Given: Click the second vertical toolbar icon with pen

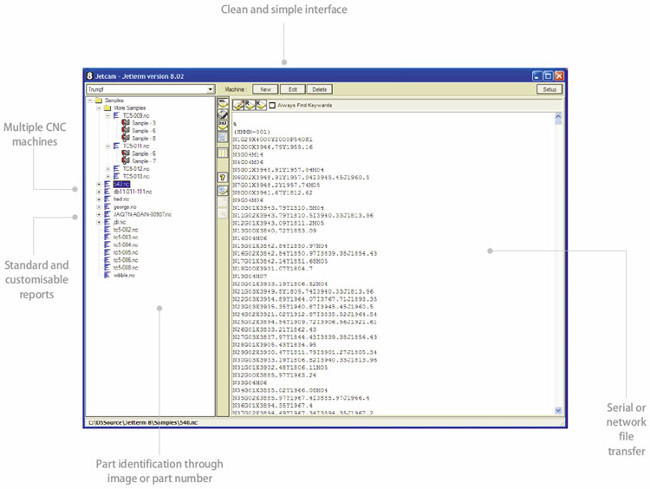Looking at the screenshot, I should (x=223, y=114).
